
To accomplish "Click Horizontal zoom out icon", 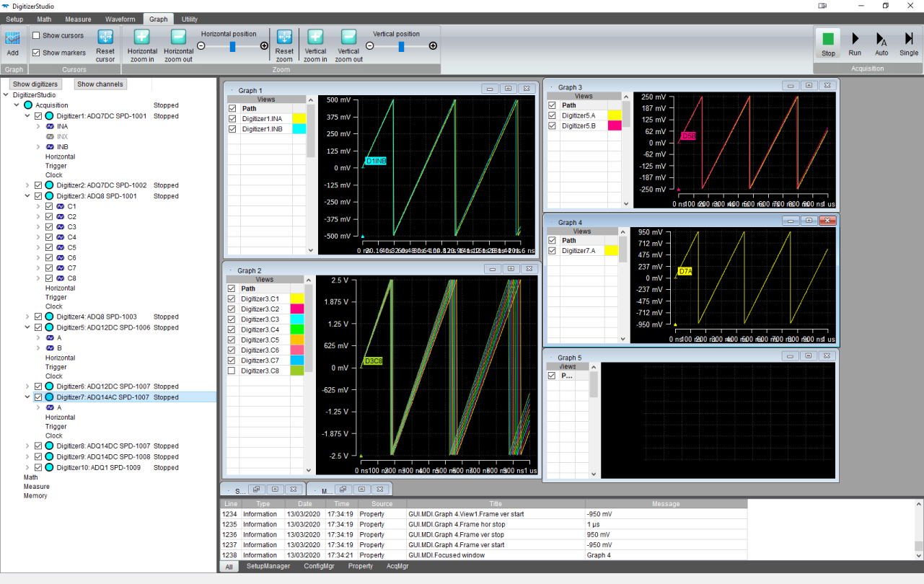I will click(x=178, y=38).
